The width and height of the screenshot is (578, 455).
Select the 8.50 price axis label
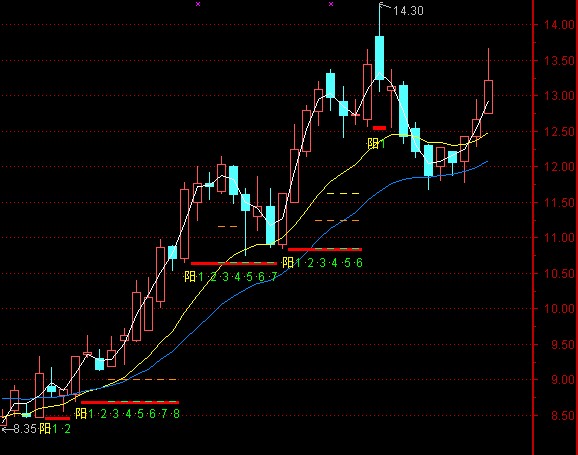click(563, 416)
